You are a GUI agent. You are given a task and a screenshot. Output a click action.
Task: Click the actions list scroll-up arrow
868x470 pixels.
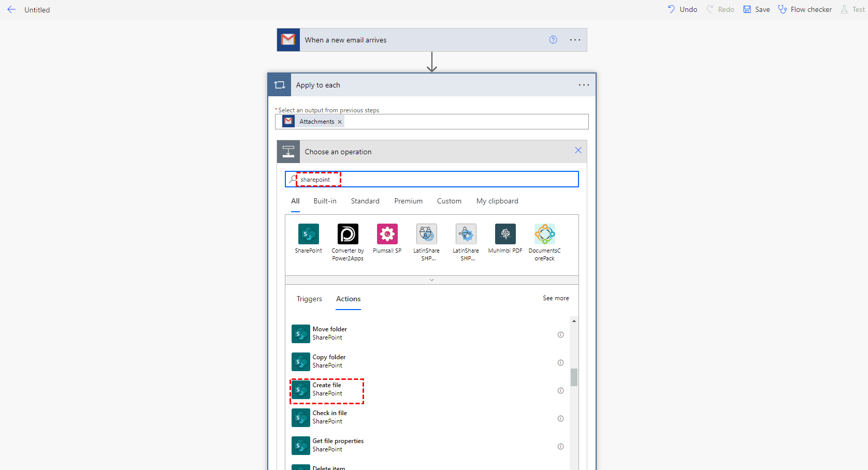(574, 321)
